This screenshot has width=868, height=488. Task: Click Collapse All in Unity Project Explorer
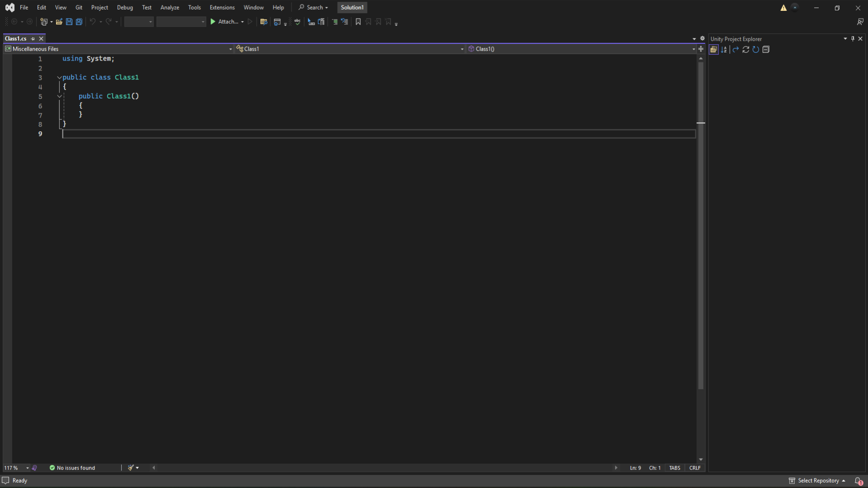766,50
